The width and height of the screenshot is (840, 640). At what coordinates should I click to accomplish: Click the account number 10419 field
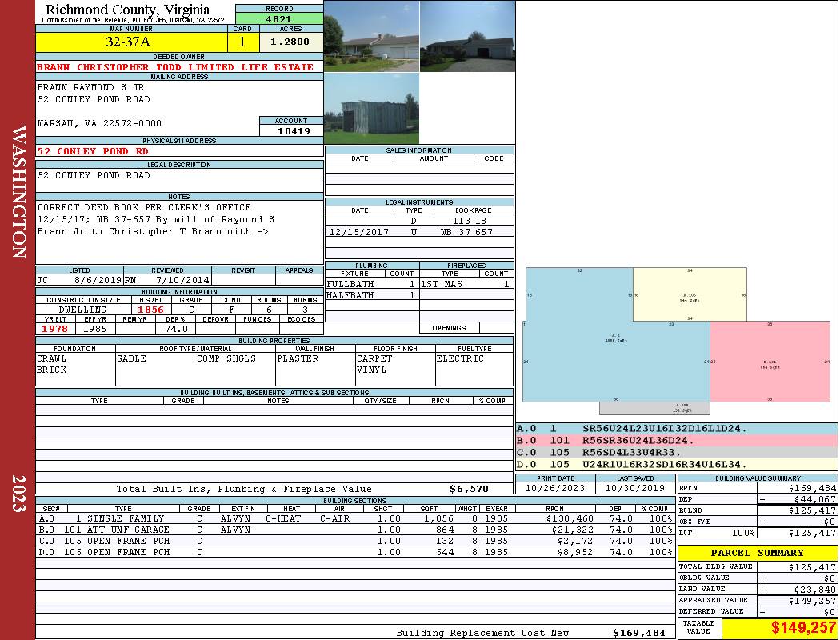pos(291,130)
